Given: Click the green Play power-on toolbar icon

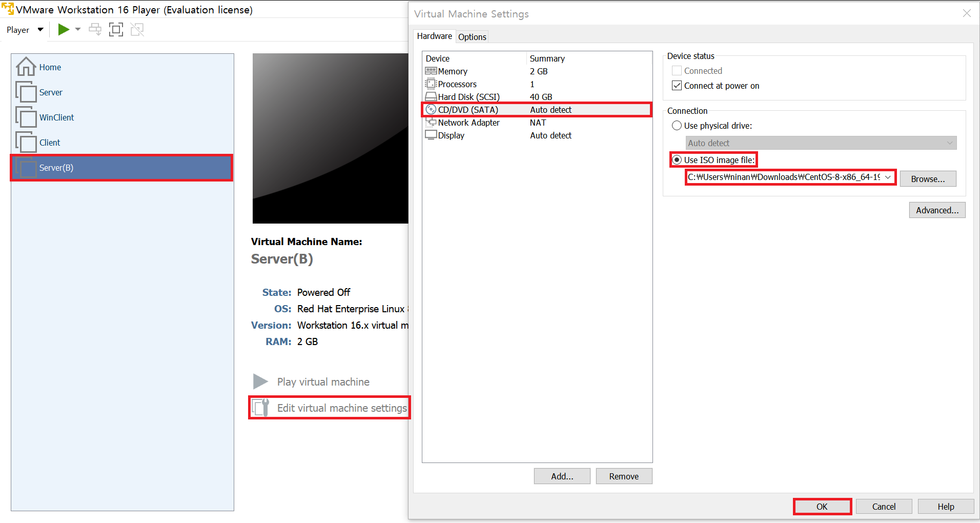Looking at the screenshot, I should coord(64,30).
